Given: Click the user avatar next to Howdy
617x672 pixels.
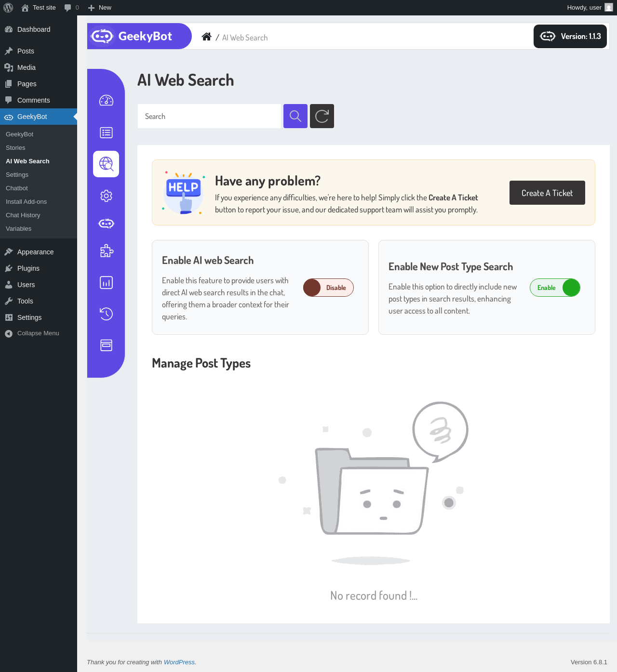Looking at the screenshot, I should coord(609,8).
